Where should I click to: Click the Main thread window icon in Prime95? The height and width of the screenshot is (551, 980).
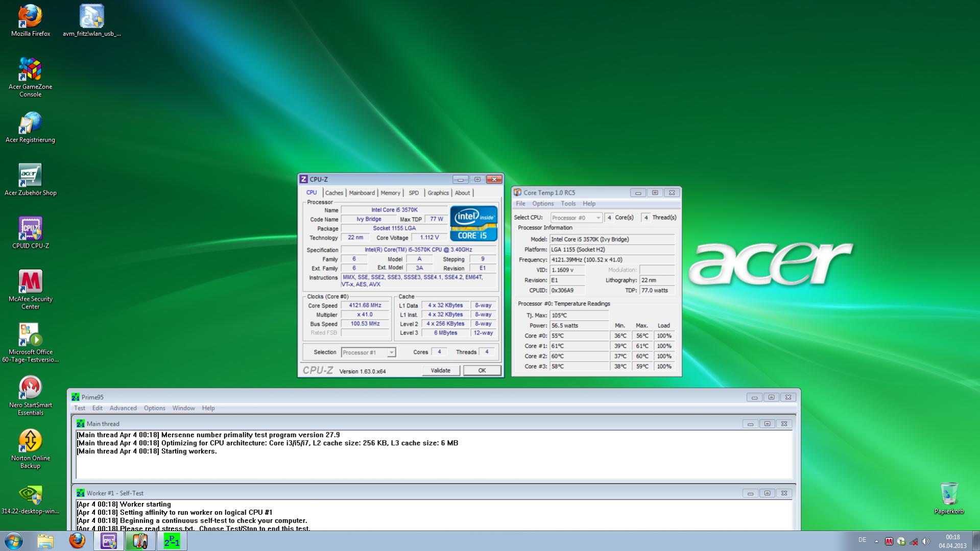(80, 423)
